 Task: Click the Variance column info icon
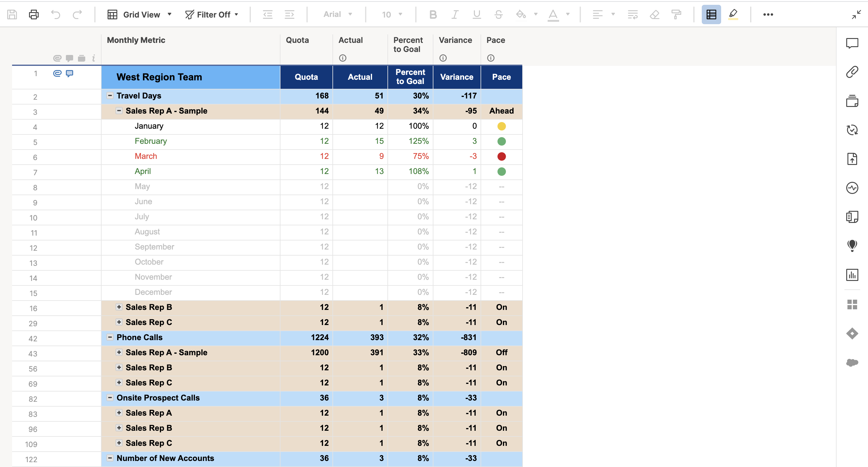coord(443,58)
